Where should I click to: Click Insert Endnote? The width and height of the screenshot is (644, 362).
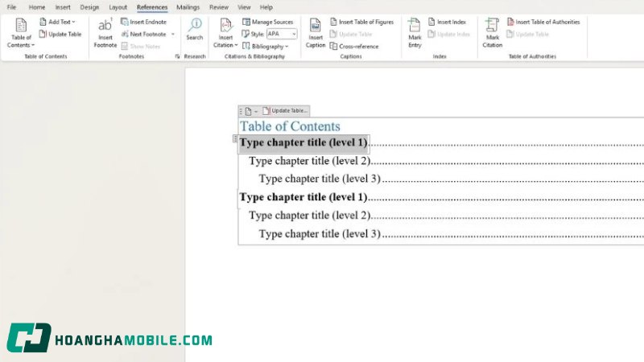pos(144,22)
